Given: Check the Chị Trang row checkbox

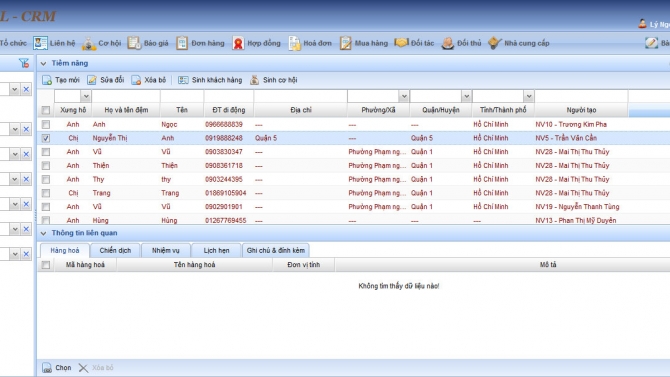Looking at the screenshot, I should pos(46,193).
